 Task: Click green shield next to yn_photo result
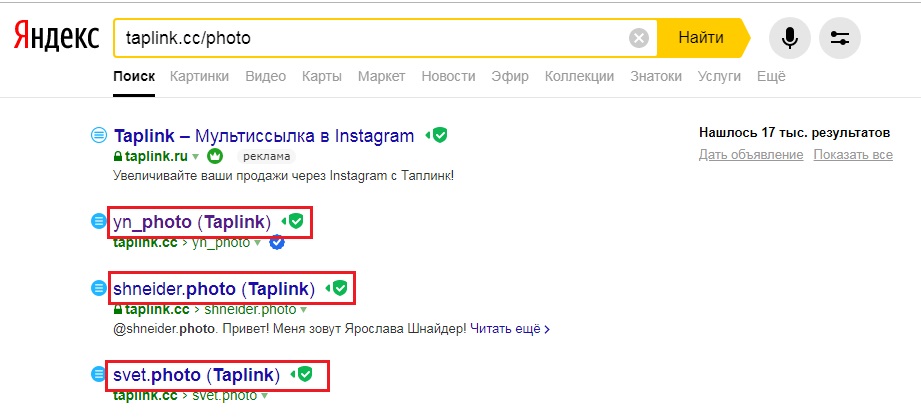[296, 221]
